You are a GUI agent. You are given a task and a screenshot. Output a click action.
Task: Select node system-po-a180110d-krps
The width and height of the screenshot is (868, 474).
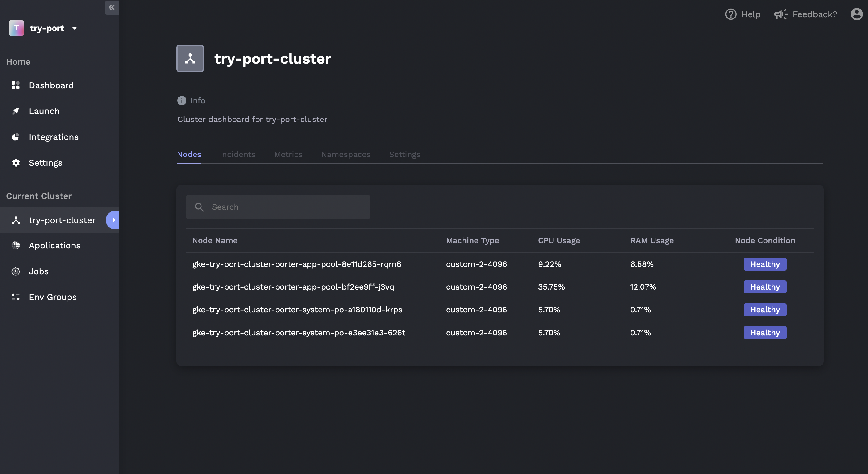point(297,310)
